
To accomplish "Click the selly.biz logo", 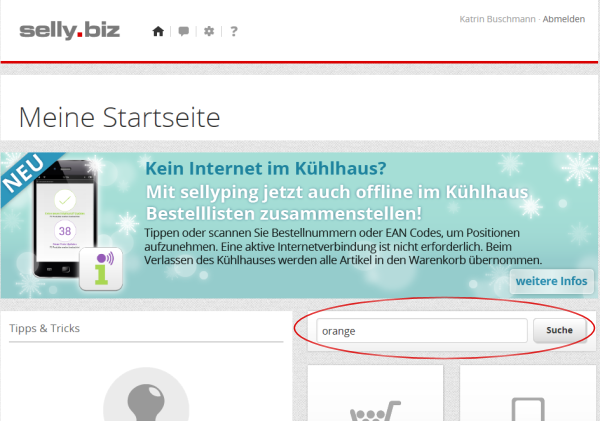I will pos(70,31).
